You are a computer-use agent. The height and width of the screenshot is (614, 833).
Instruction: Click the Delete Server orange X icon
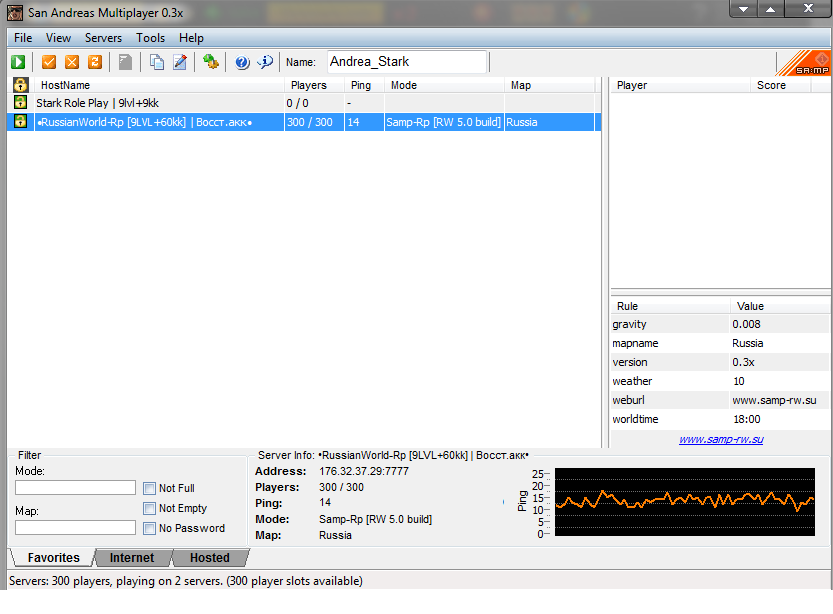[72, 62]
